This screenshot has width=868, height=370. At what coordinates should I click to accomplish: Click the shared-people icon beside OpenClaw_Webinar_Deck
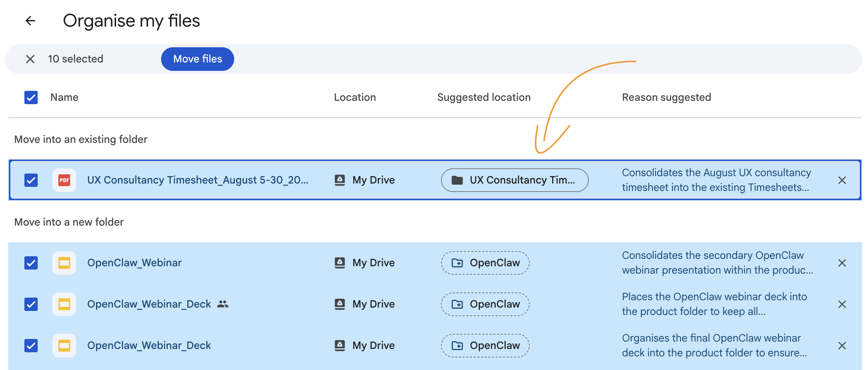tap(223, 304)
